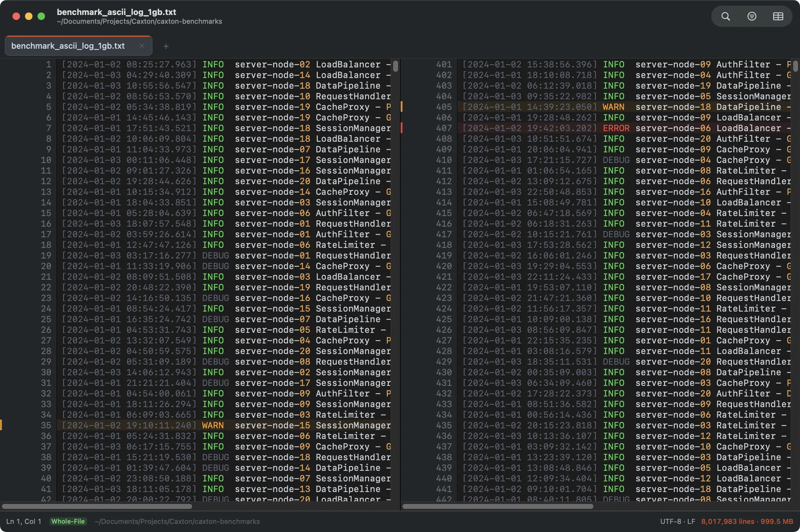This screenshot has height=532, width=800.
Task: Click server-node-13 DataPipeline on line 41
Action: (x=307, y=489)
